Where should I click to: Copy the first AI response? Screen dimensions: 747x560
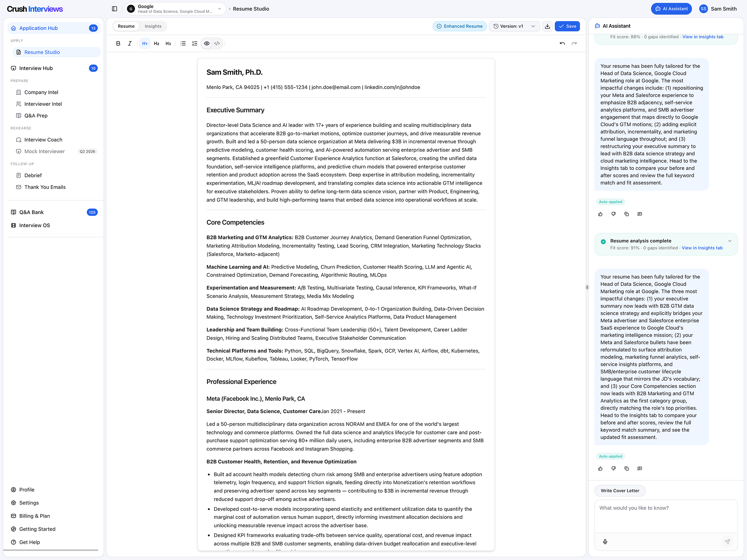pyautogui.click(x=627, y=214)
